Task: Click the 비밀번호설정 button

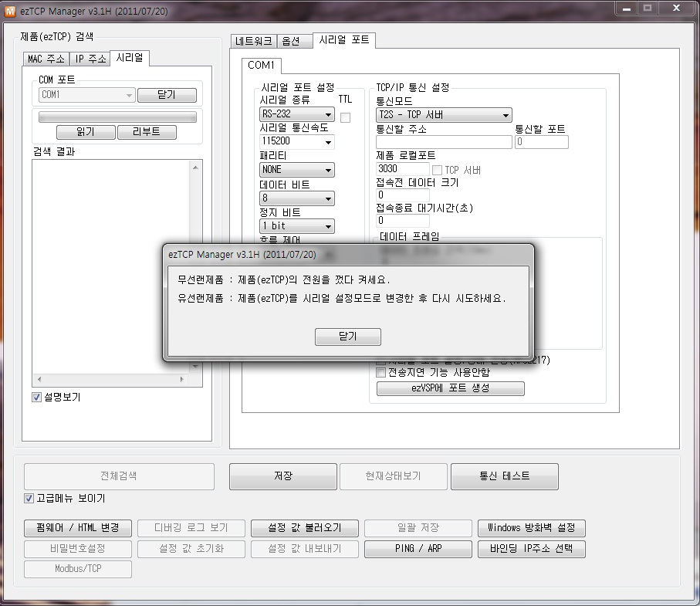Action: (x=78, y=549)
